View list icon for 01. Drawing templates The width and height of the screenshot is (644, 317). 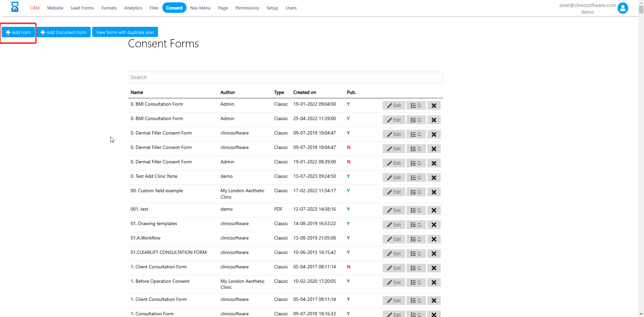tap(416, 225)
